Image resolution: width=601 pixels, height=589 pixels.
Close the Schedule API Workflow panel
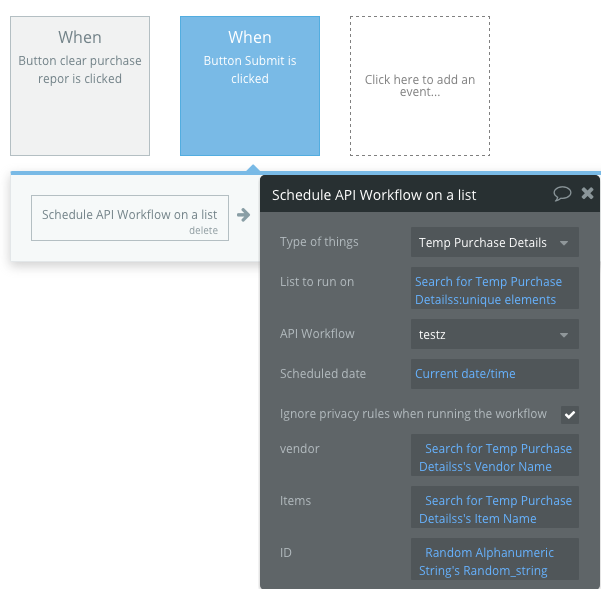tap(587, 194)
